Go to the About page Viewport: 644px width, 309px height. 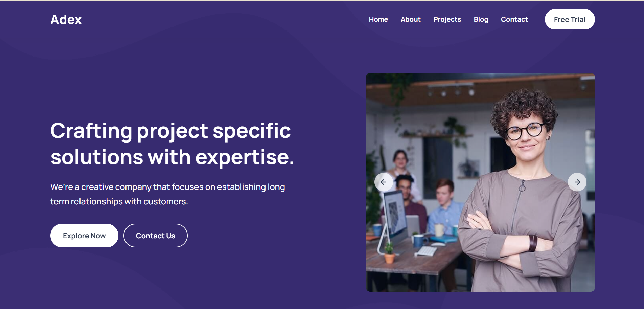[411, 19]
